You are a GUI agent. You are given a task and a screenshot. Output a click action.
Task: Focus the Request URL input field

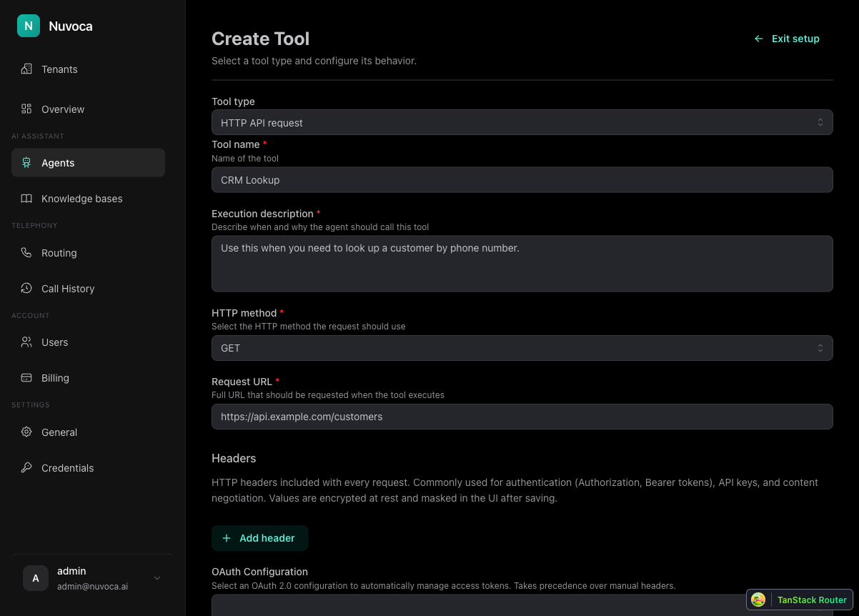(x=522, y=417)
